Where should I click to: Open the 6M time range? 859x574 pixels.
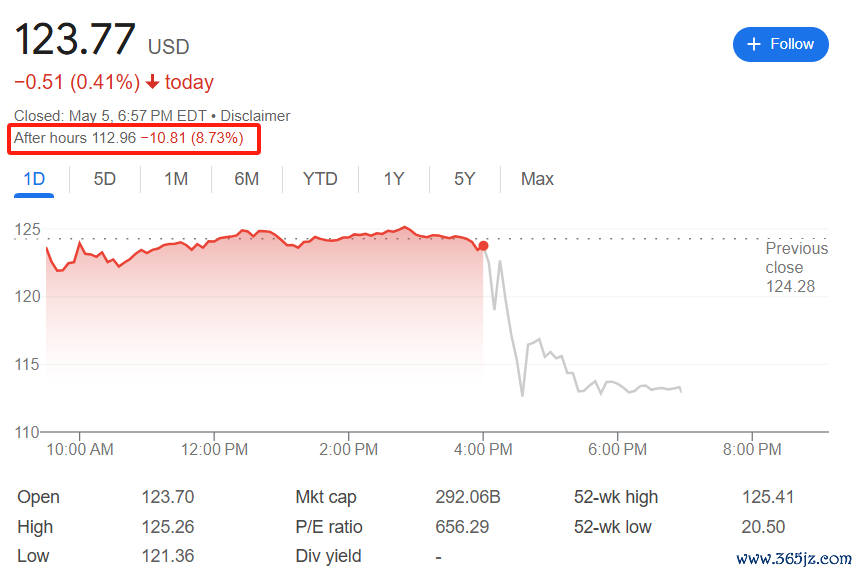pyautogui.click(x=247, y=179)
